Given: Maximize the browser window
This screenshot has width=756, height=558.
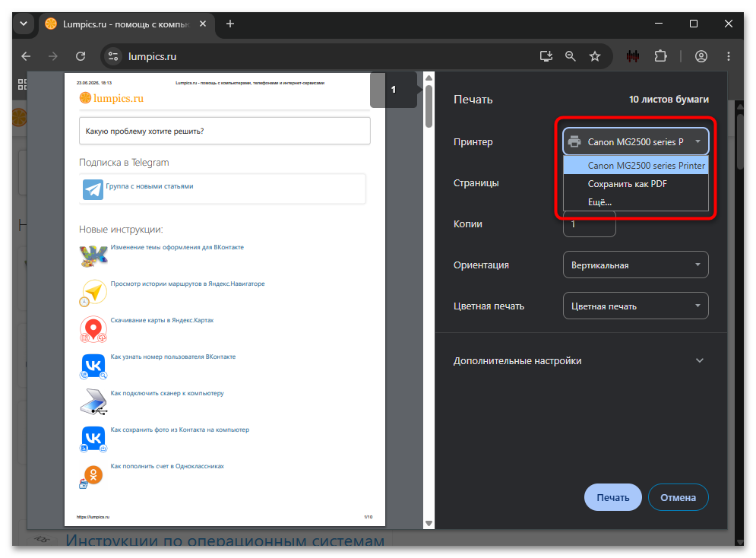Looking at the screenshot, I should tap(694, 24).
